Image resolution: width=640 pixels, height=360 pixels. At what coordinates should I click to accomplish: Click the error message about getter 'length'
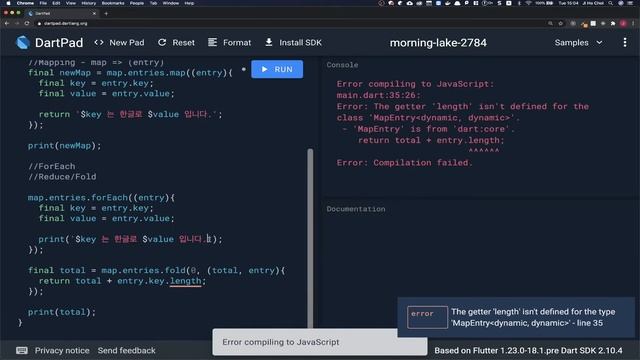pyautogui.click(x=533, y=317)
